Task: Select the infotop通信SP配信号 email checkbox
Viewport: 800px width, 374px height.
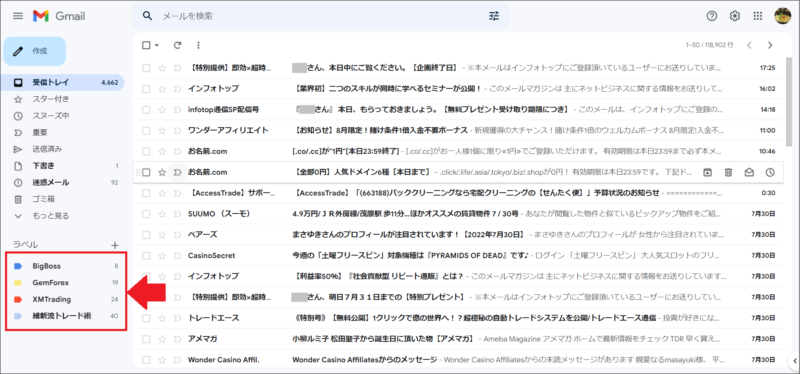Action: pos(146,110)
